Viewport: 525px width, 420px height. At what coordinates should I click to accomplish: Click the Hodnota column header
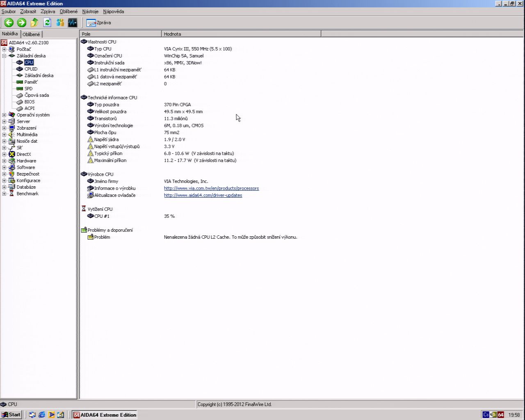(x=241, y=34)
